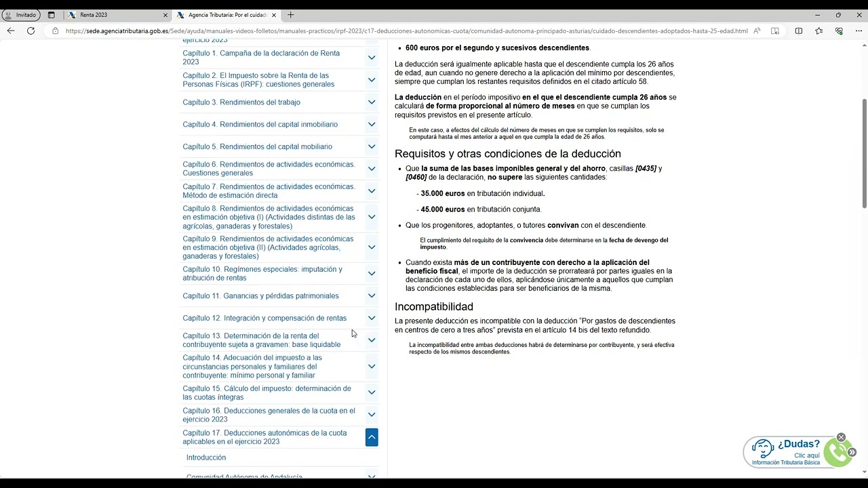The image size is (868, 488).
Task: Open a new tab with plus icon
Action: pos(290,15)
